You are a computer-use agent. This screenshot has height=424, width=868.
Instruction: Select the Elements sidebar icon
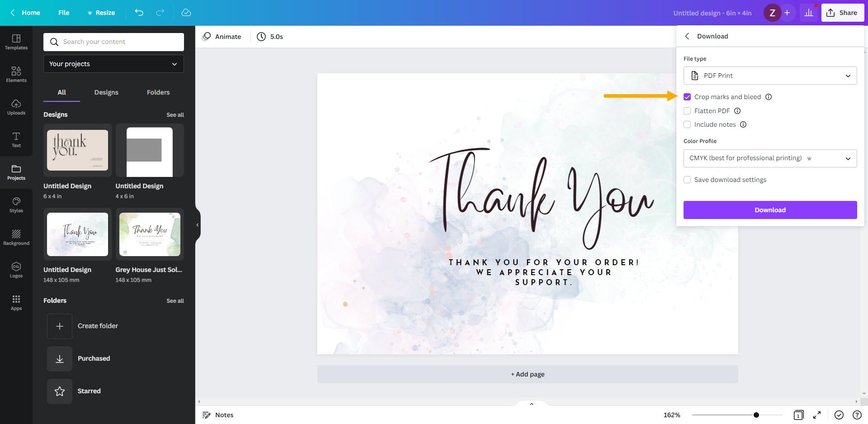(16, 74)
